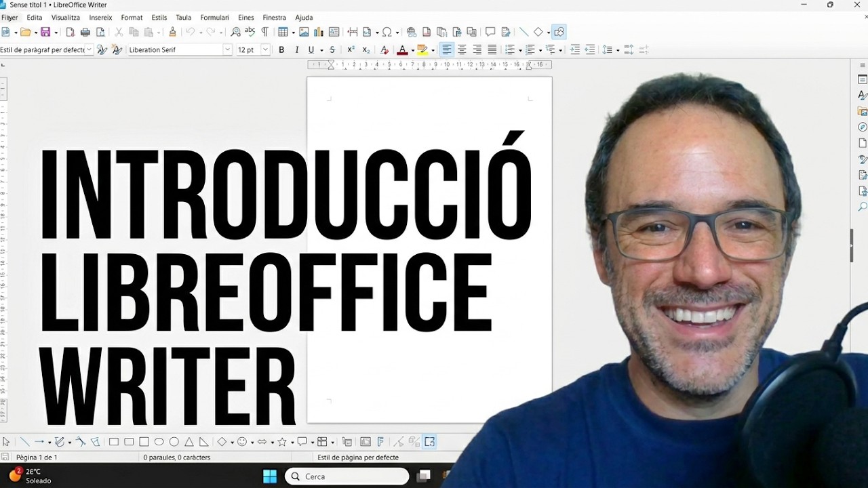The height and width of the screenshot is (488, 868).
Task: Click the Export as PDF icon
Action: 70,32
